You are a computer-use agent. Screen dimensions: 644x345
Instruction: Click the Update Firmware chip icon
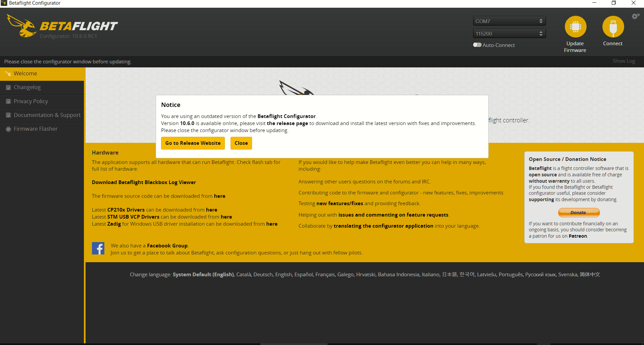coord(575,27)
